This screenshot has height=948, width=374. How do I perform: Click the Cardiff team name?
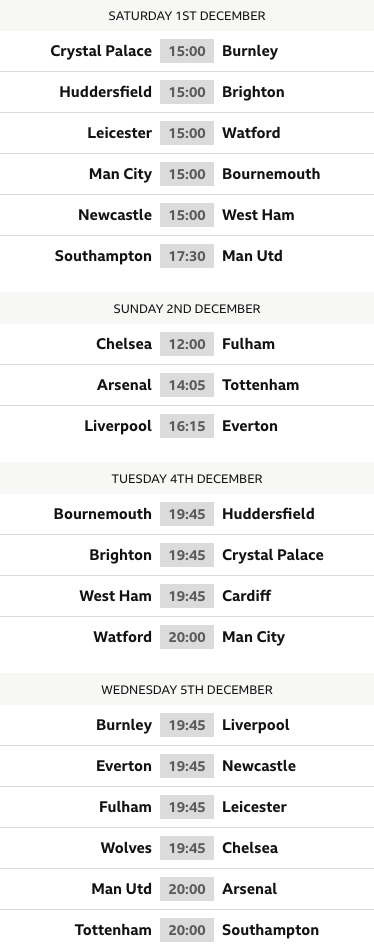pyautogui.click(x=247, y=596)
